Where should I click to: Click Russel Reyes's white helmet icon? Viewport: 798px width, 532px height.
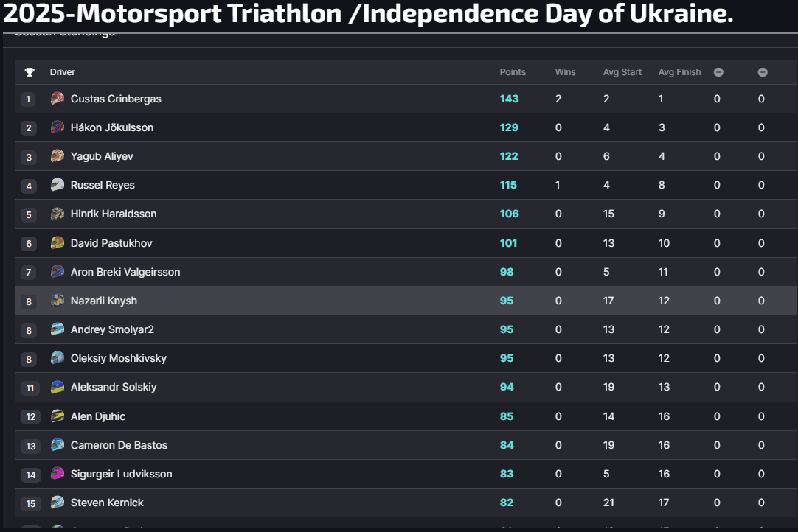tap(58, 185)
